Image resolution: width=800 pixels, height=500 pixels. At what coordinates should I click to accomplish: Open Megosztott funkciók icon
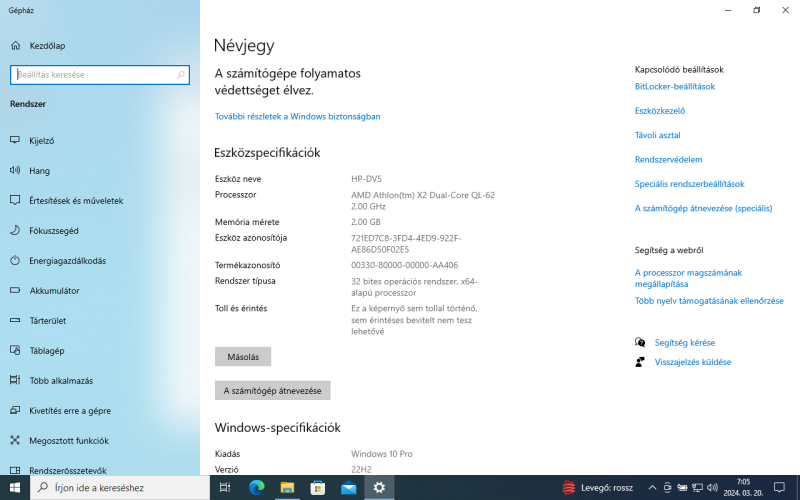pyautogui.click(x=15, y=440)
